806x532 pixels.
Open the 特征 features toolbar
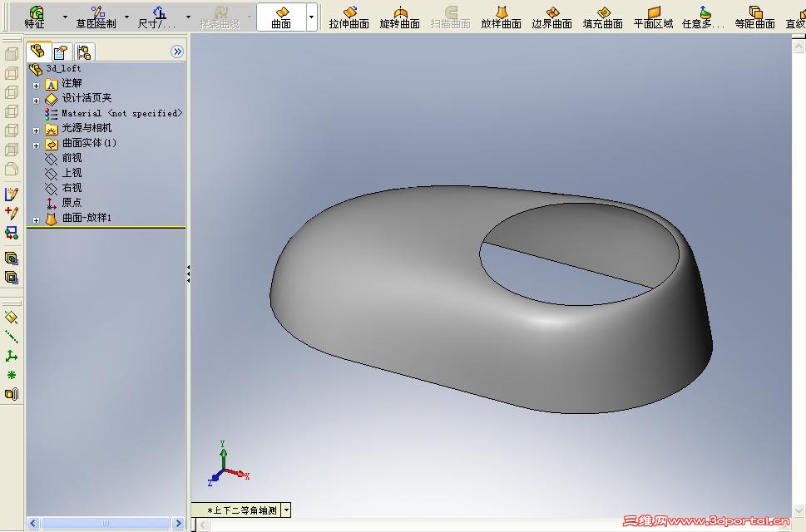[x=36, y=17]
